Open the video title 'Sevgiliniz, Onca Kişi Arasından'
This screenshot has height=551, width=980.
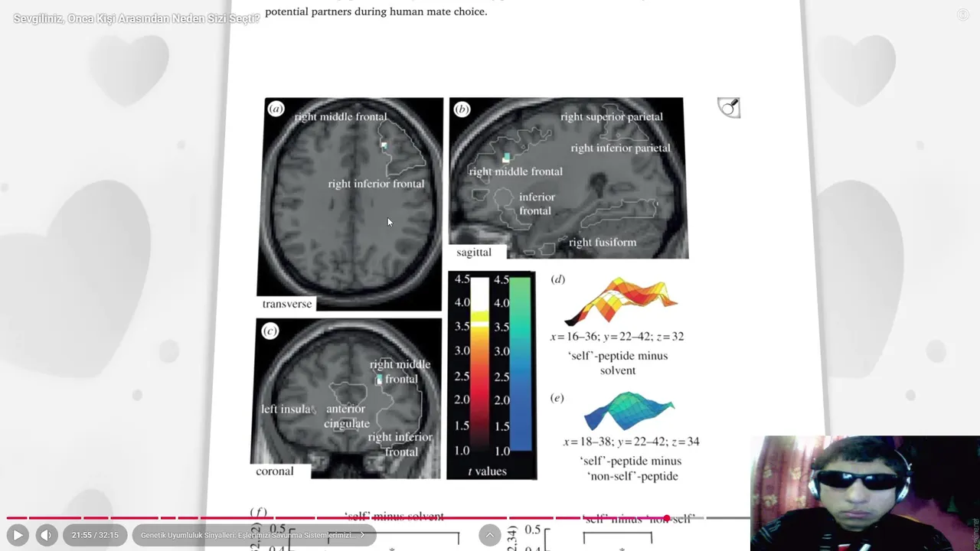(136, 18)
